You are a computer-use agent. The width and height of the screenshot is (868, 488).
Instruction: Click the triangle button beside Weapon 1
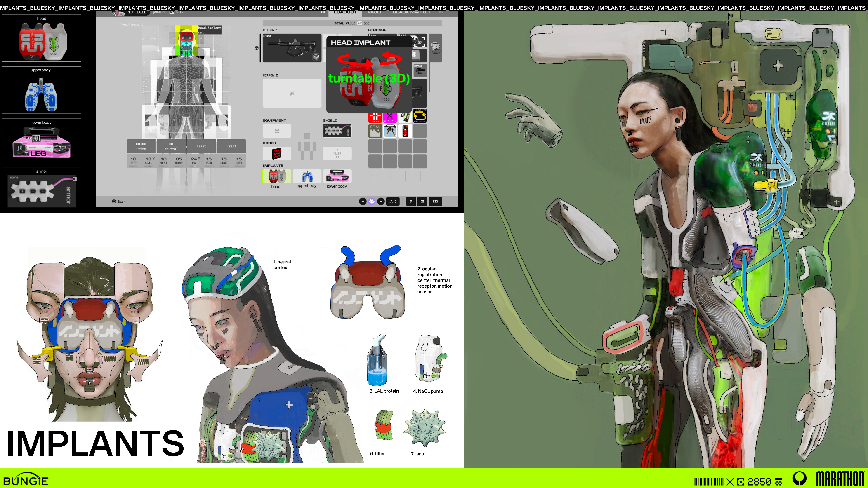256,48
